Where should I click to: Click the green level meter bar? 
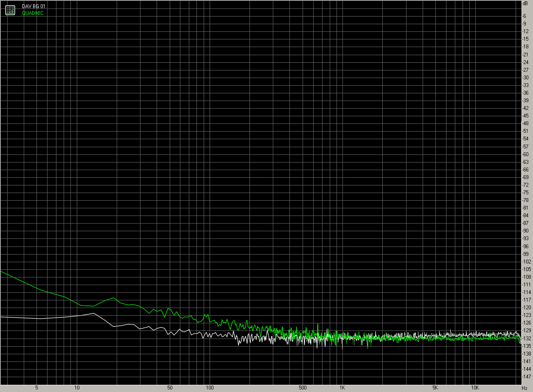pyautogui.click(x=522, y=232)
